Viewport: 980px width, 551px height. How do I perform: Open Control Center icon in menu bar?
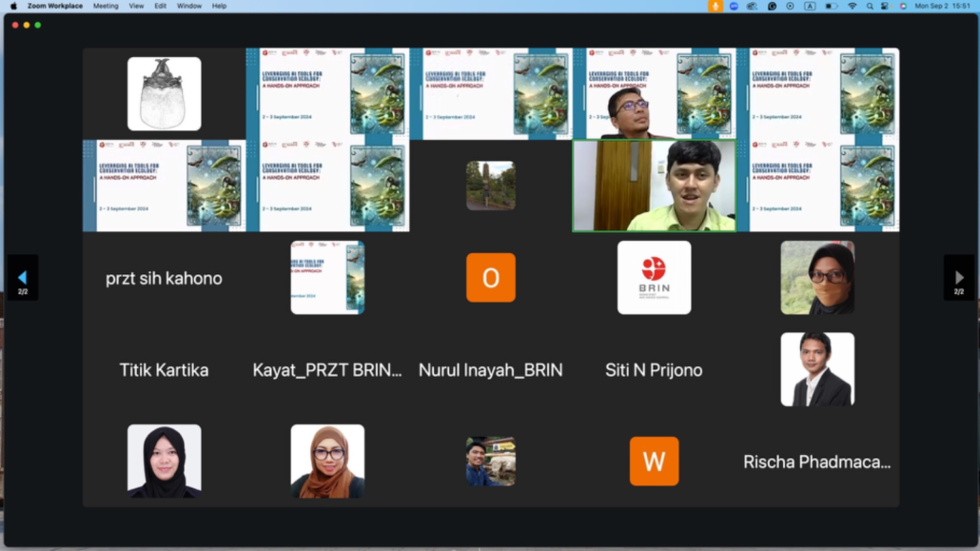click(885, 6)
